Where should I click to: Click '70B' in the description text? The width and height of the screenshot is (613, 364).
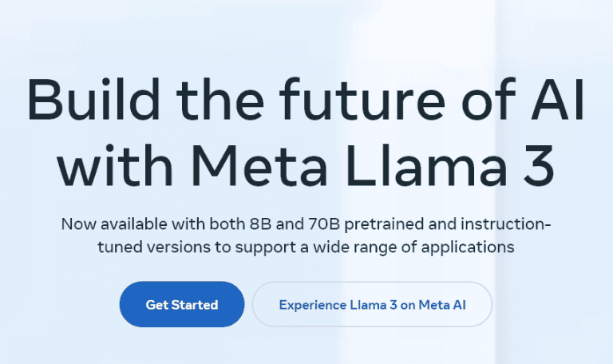pyautogui.click(x=324, y=224)
